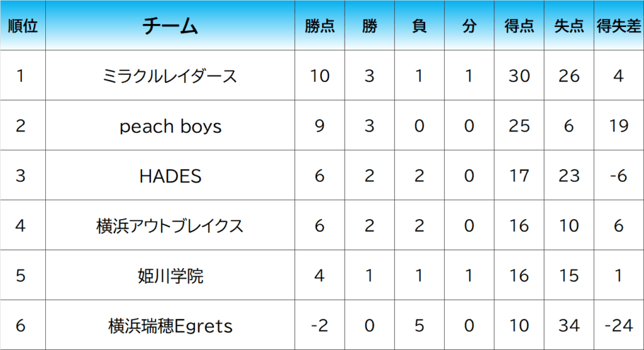
Task: Click the 失点 column header
Action: pos(569,26)
